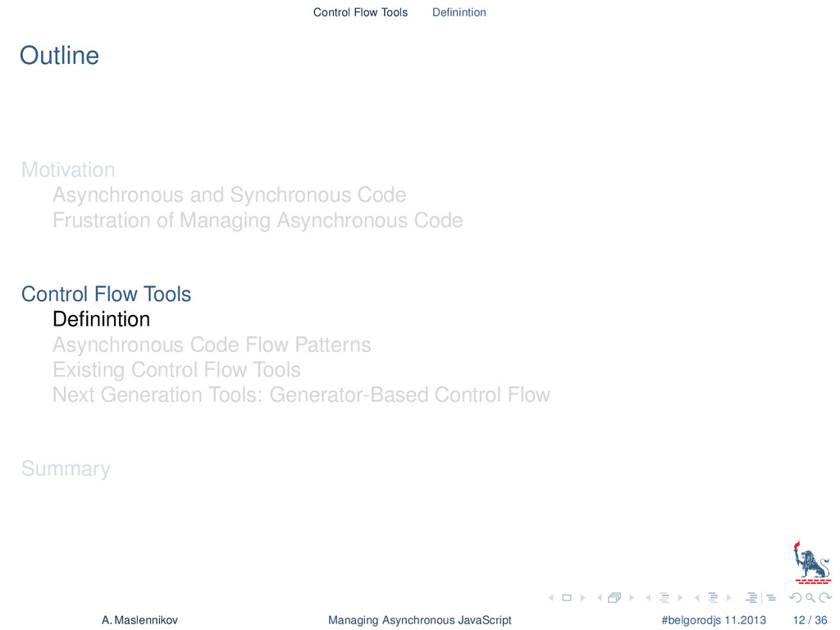Image resolution: width=840 pixels, height=630 pixels.
Task: Click the Outline slide title
Action: pos(59,56)
